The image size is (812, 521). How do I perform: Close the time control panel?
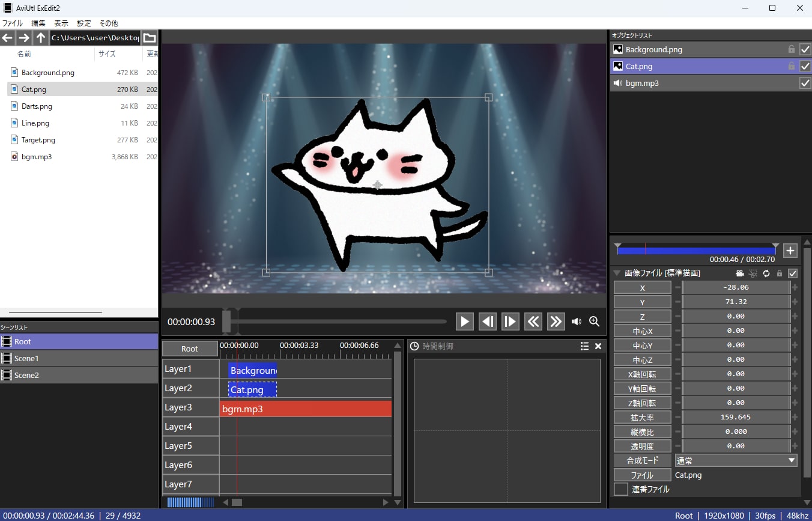coord(598,346)
